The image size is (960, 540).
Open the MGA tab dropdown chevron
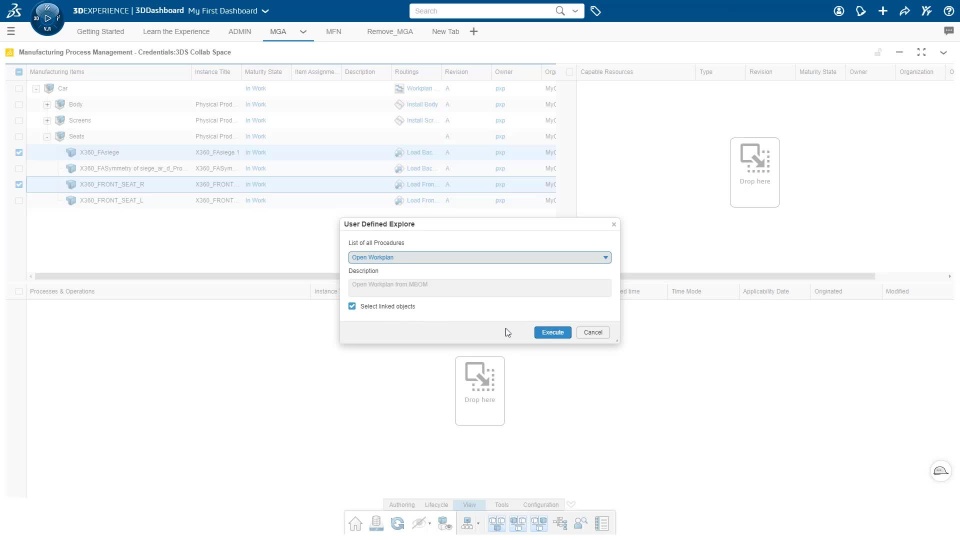pos(303,31)
